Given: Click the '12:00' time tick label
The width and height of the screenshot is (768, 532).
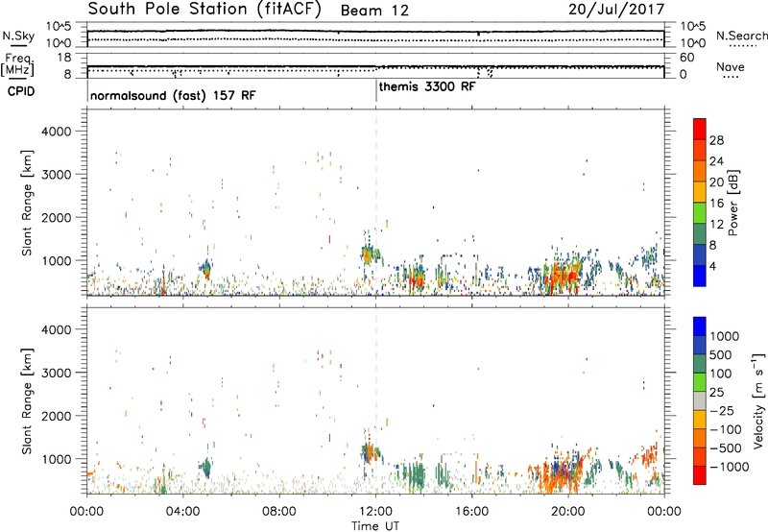Looking at the screenshot, I should pos(375,512).
